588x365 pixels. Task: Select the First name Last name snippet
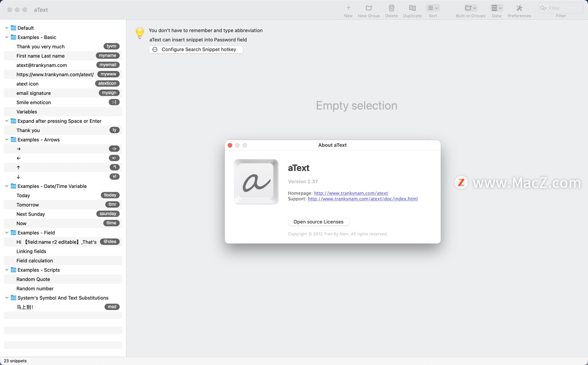[63, 56]
